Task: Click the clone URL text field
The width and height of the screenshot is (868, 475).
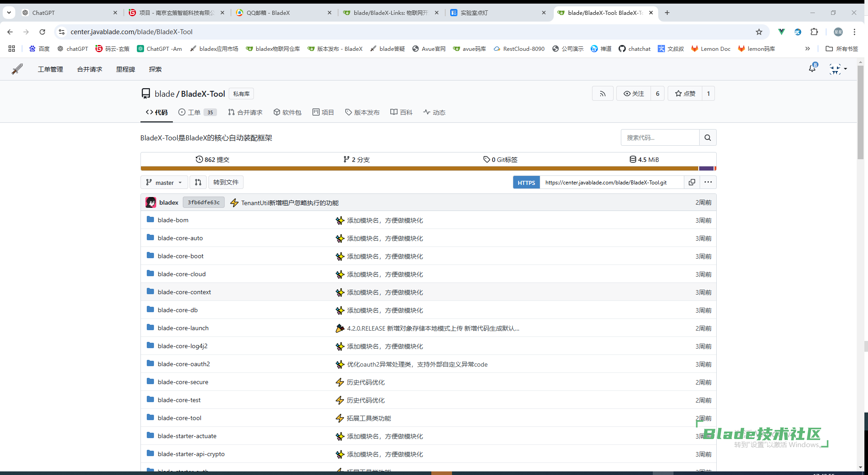Action: coord(611,183)
